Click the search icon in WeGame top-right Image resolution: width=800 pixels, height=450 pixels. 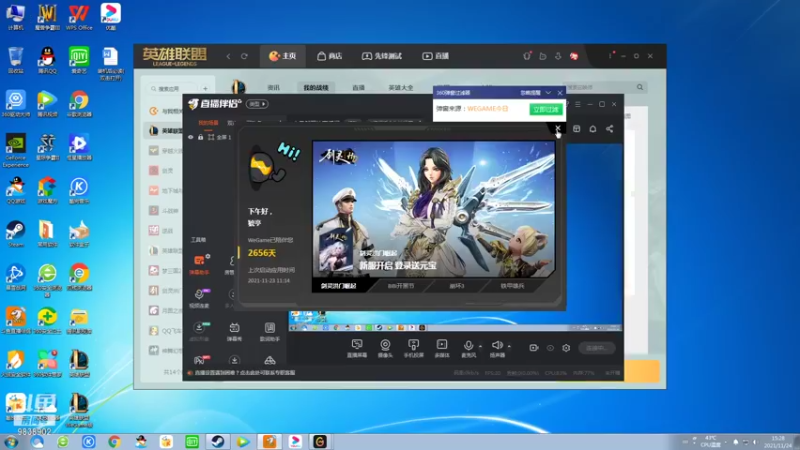pos(640,87)
